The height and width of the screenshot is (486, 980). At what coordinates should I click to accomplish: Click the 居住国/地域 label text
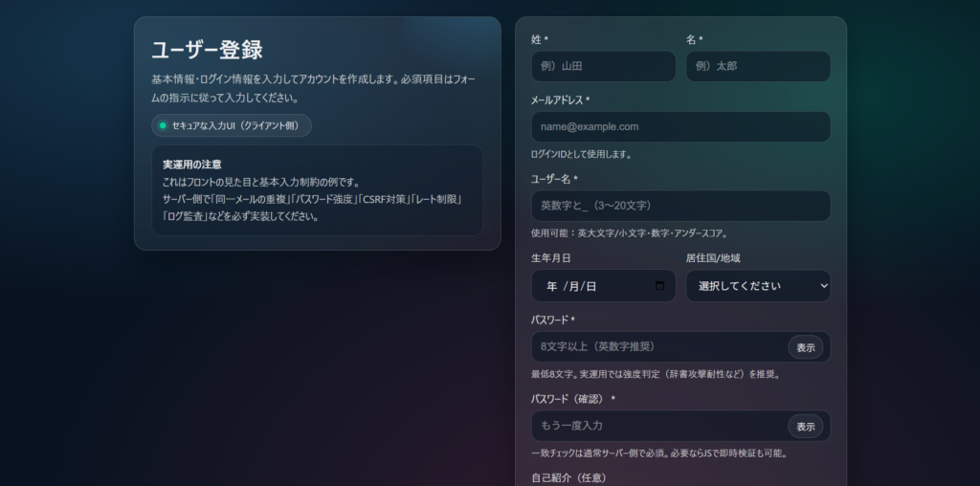click(x=713, y=258)
